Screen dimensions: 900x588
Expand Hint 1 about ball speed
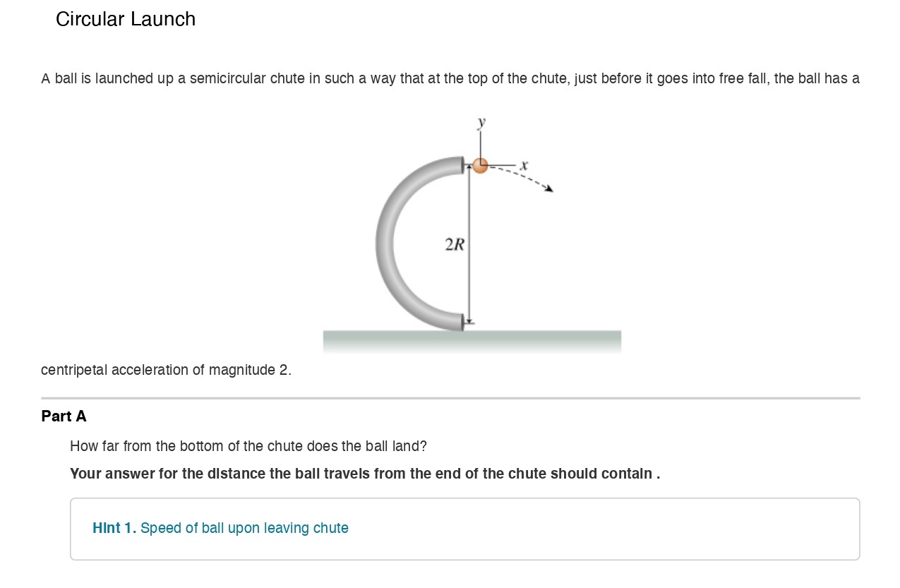click(x=114, y=528)
